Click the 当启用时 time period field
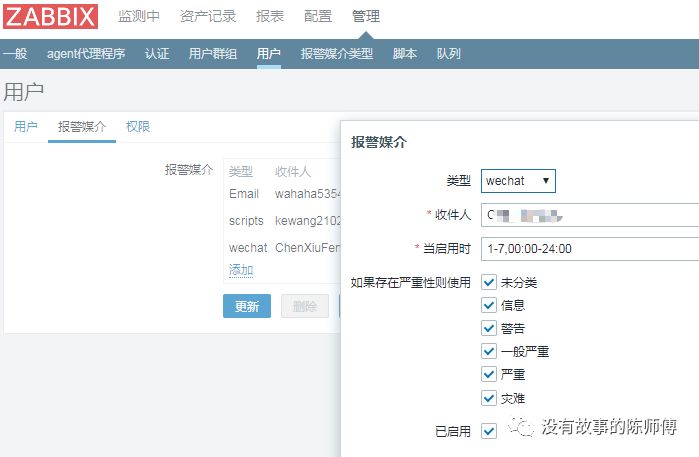The width and height of the screenshot is (699, 457). click(588, 248)
